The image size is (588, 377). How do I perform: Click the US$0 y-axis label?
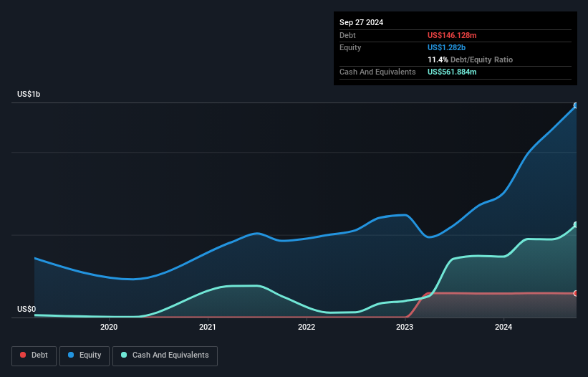coord(26,309)
